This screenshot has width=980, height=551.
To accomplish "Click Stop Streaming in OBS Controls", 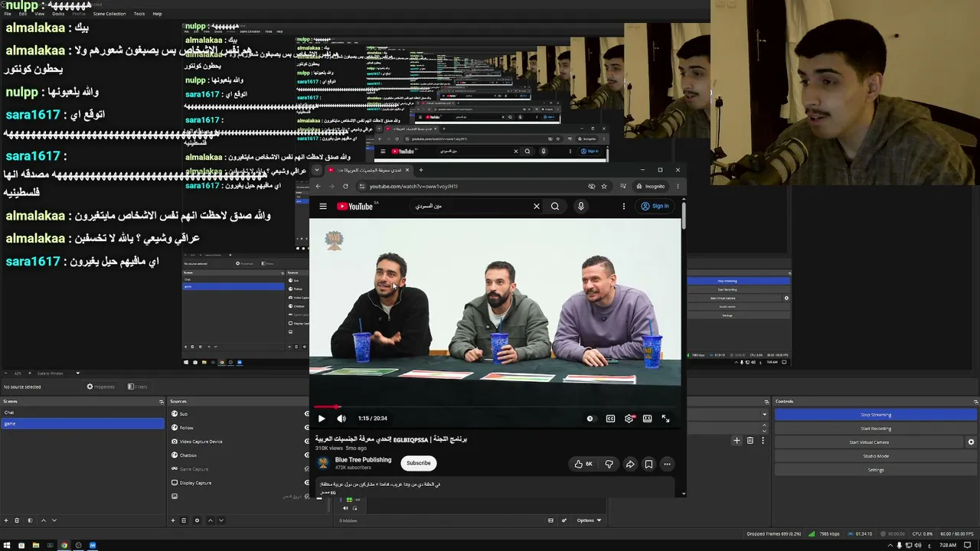I will [x=876, y=415].
